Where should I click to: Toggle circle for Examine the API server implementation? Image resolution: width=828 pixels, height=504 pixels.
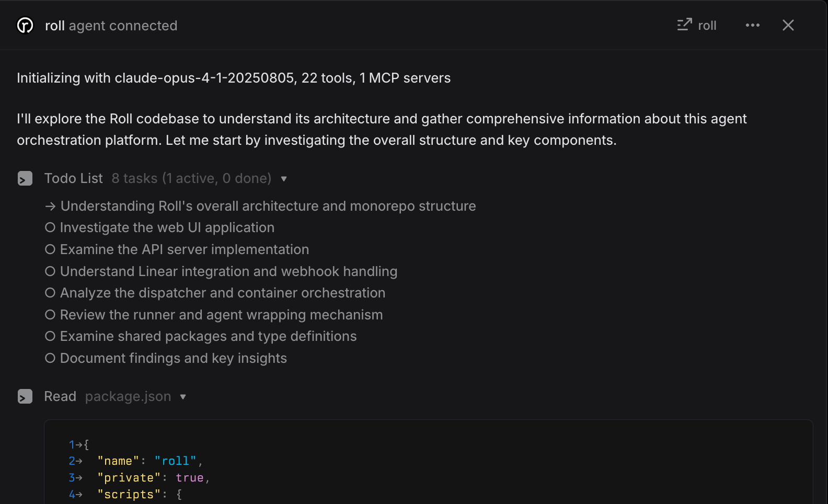[x=50, y=249]
